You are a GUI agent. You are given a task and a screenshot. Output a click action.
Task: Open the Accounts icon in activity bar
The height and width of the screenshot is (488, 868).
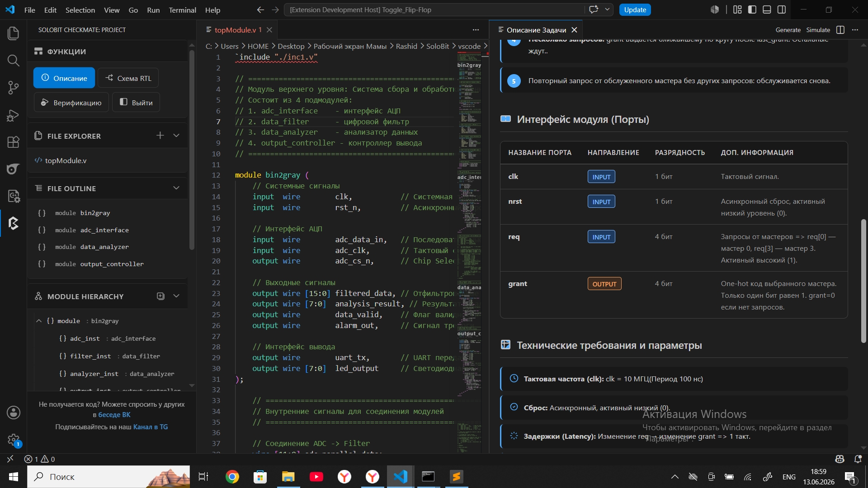(13, 412)
